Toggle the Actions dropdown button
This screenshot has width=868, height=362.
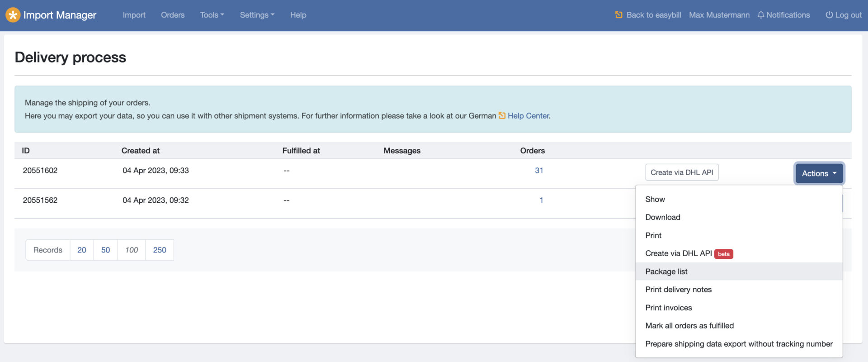[819, 173]
